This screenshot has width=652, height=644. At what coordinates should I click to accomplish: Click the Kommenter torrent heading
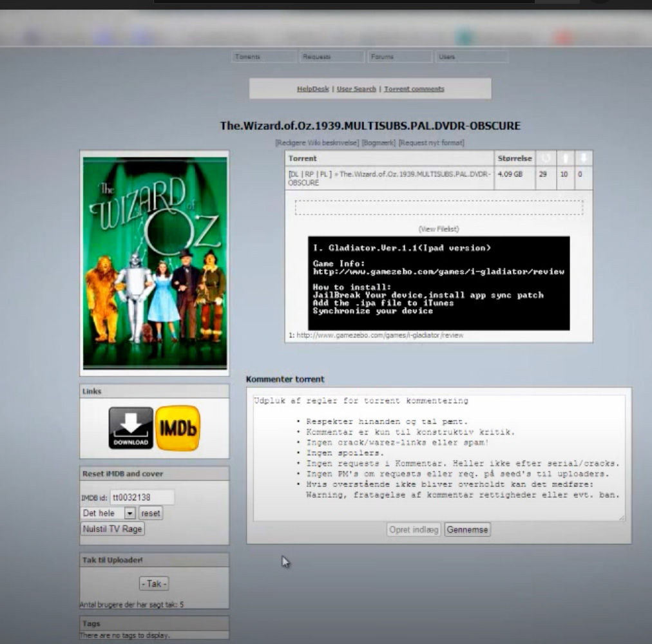(x=285, y=379)
